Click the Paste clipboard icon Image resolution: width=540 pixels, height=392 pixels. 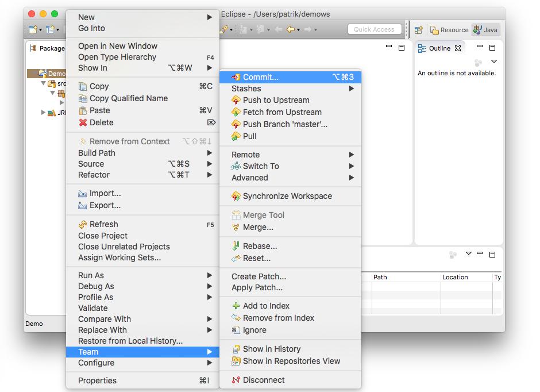(x=83, y=110)
